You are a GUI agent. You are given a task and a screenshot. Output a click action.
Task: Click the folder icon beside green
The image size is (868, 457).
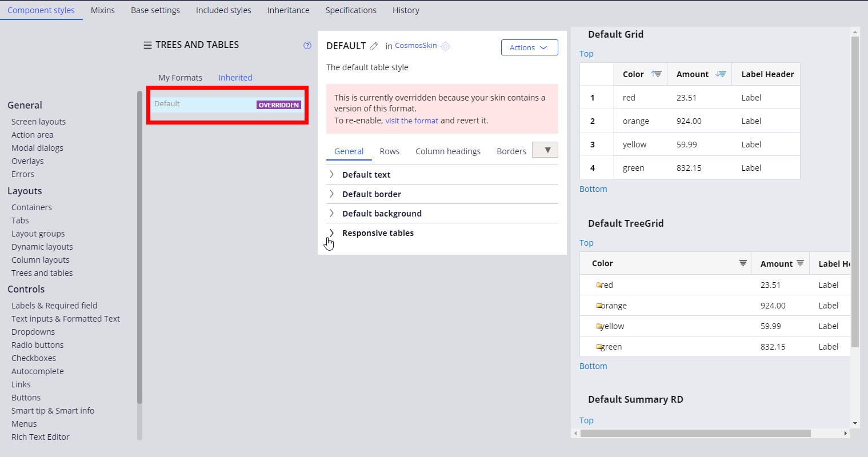coord(599,347)
